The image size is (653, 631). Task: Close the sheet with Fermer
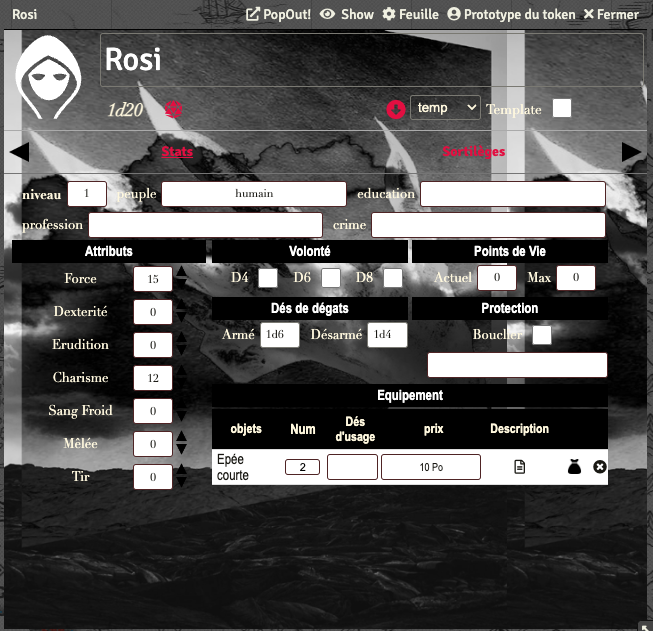[x=611, y=15]
